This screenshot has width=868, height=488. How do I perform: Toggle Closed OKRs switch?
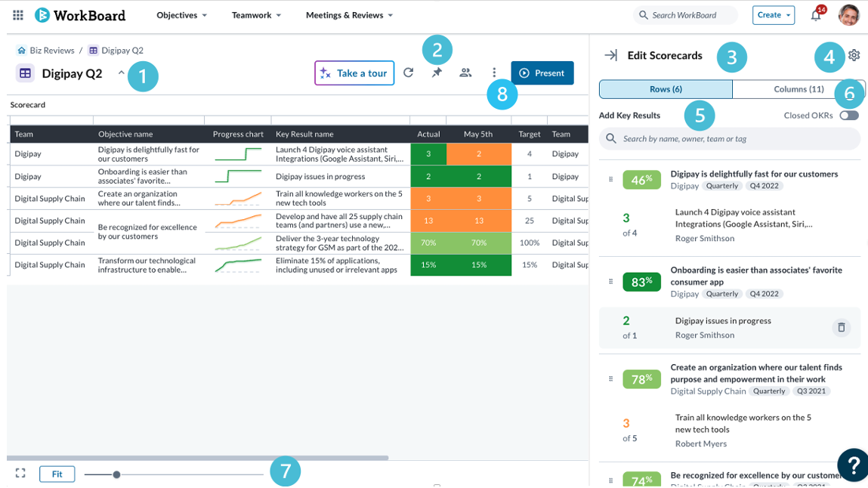pyautogui.click(x=849, y=115)
